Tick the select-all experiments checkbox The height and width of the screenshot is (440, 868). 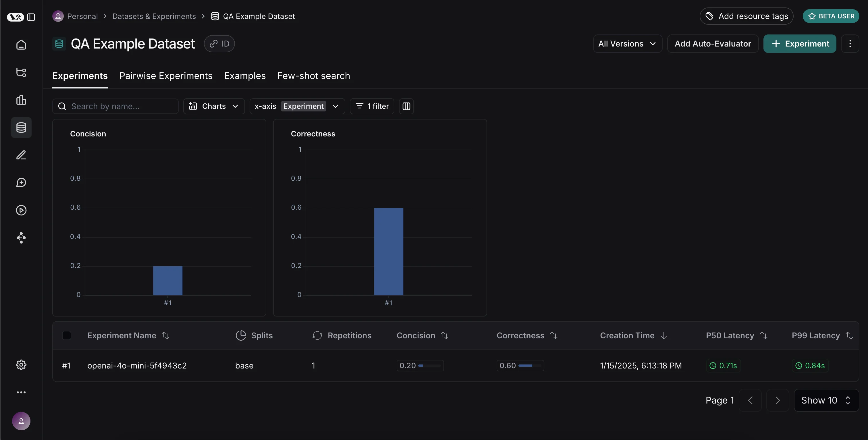[67, 335]
